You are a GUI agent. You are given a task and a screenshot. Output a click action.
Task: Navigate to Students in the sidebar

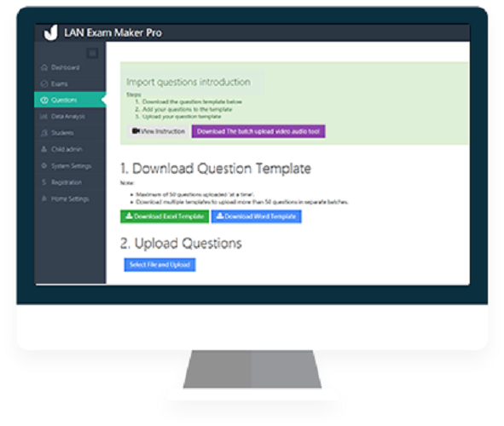pos(70,133)
